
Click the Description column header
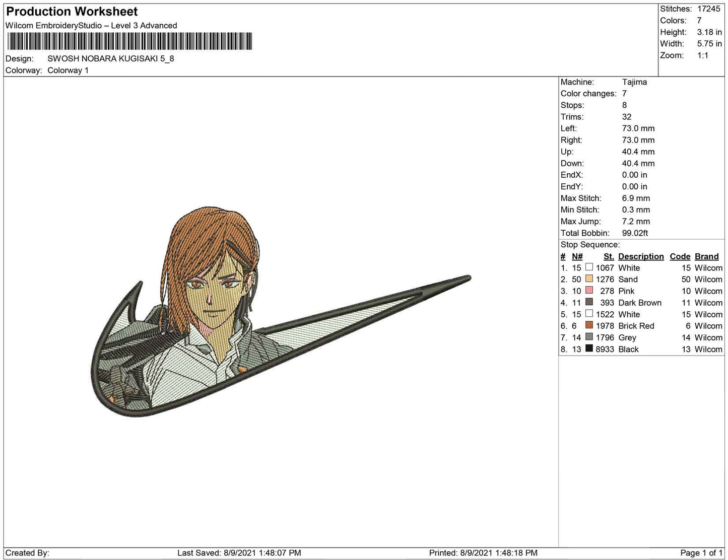tap(641, 256)
